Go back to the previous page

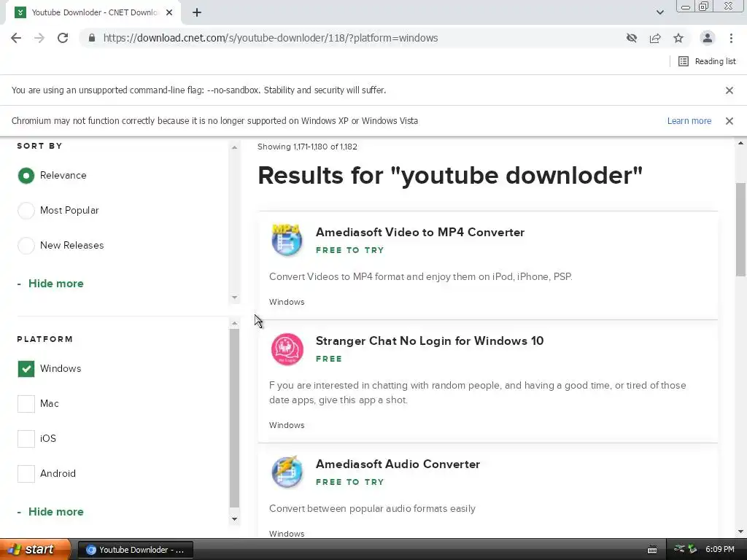click(16, 38)
